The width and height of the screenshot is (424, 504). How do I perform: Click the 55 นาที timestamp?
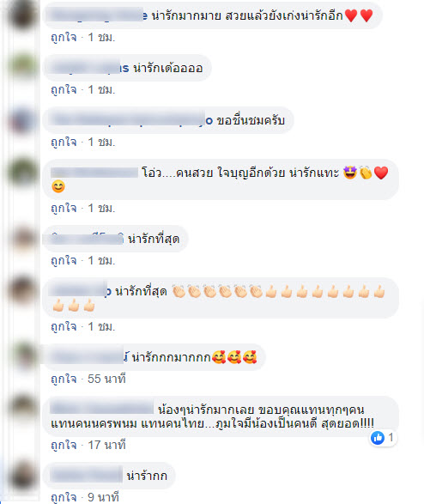106,379
